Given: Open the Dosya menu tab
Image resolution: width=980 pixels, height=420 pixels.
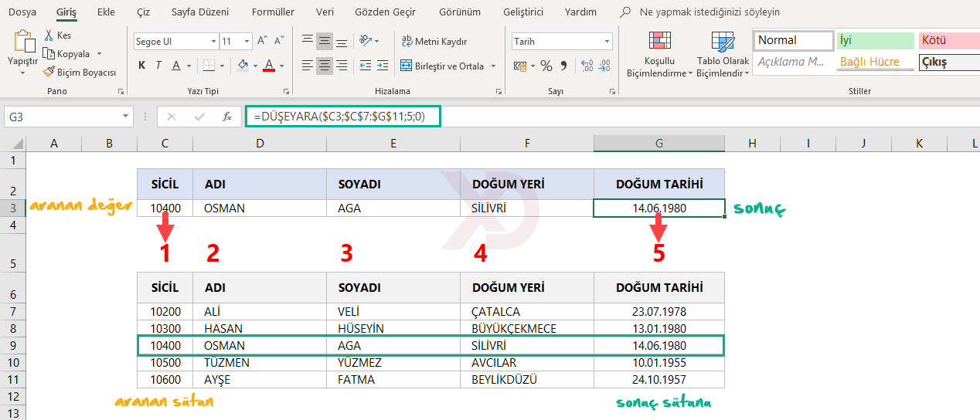Looking at the screenshot, I should point(22,12).
